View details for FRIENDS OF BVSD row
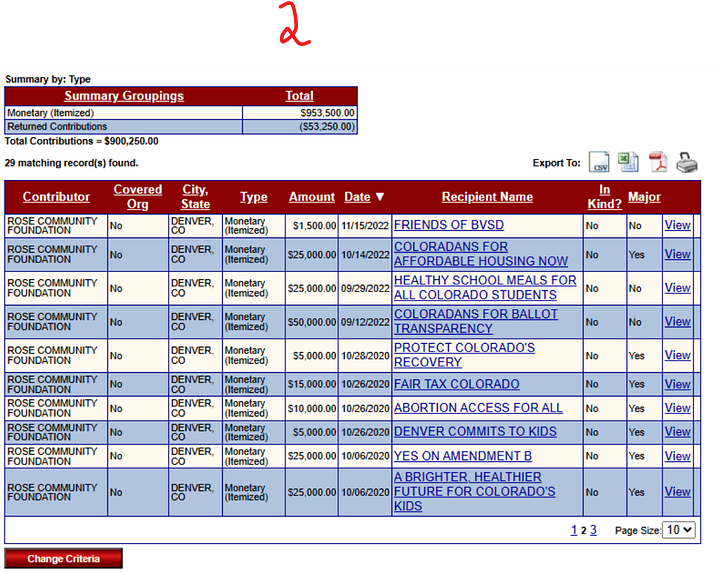This screenshot has height=572, width=720. click(x=677, y=225)
